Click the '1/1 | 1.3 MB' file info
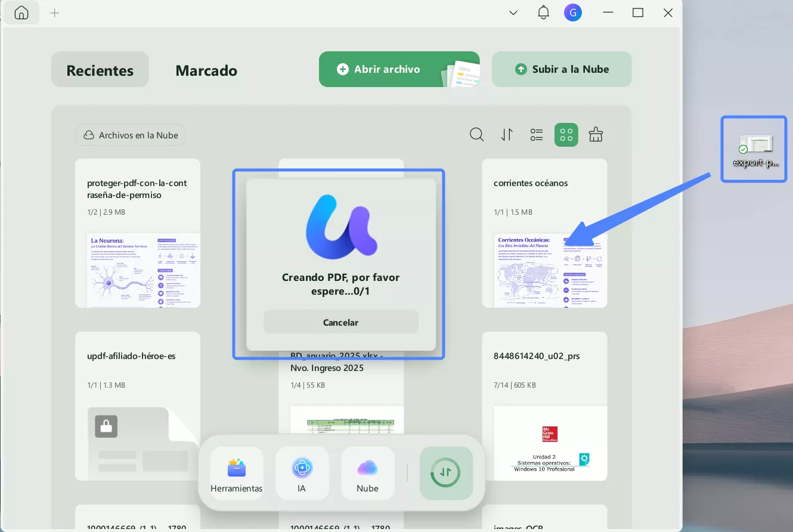 [x=106, y=385]
